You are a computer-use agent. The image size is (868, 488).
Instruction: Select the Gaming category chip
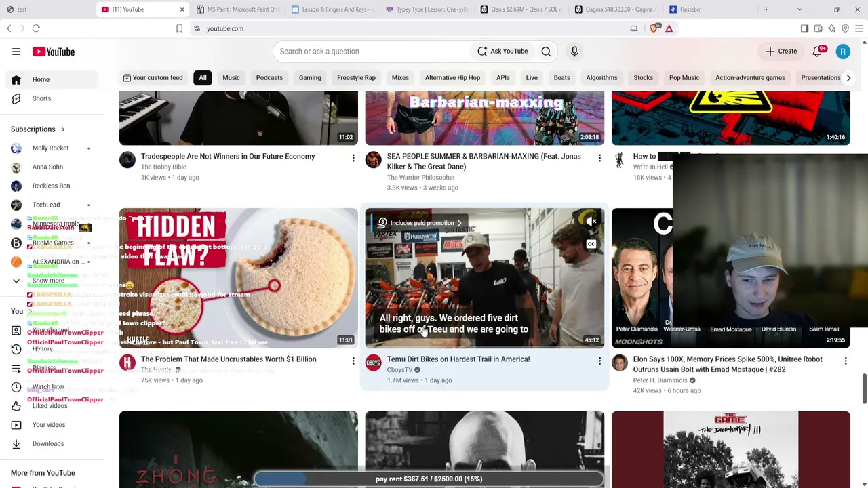(x=310, y=78)
